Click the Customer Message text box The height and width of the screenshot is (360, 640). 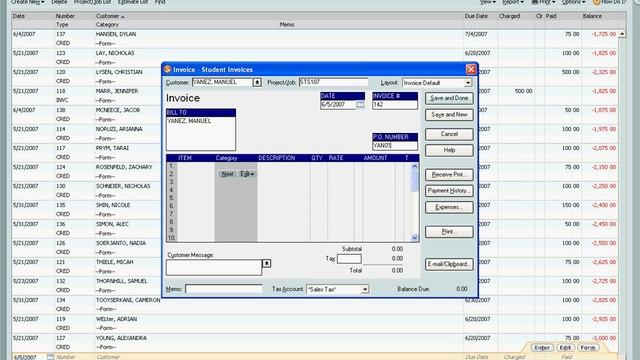pos(214,267)
